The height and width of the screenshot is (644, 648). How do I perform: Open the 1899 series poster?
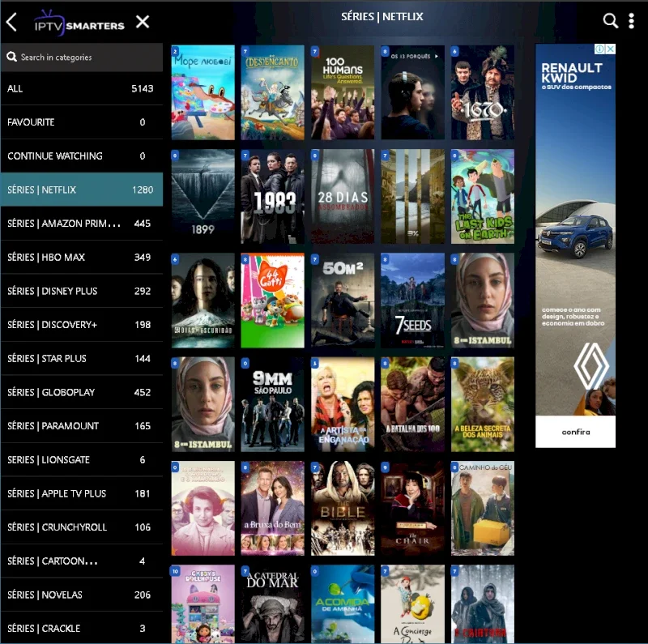click(x=203, y=196)
